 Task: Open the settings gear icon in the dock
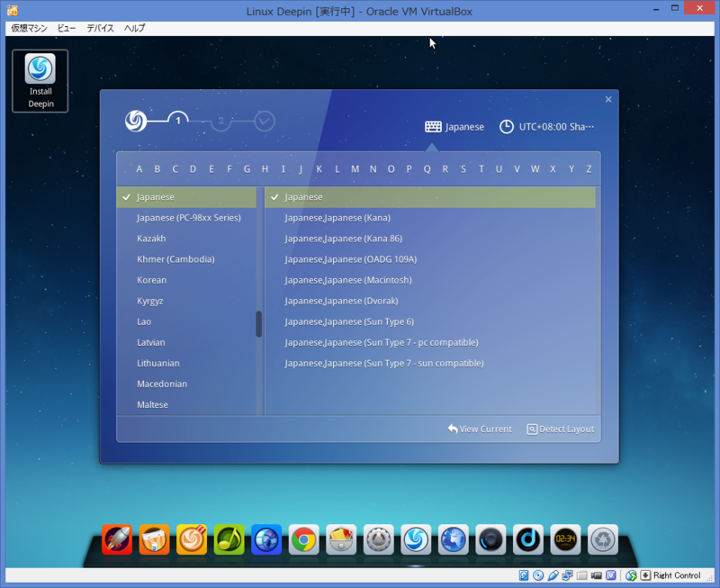tap(378, 540)
